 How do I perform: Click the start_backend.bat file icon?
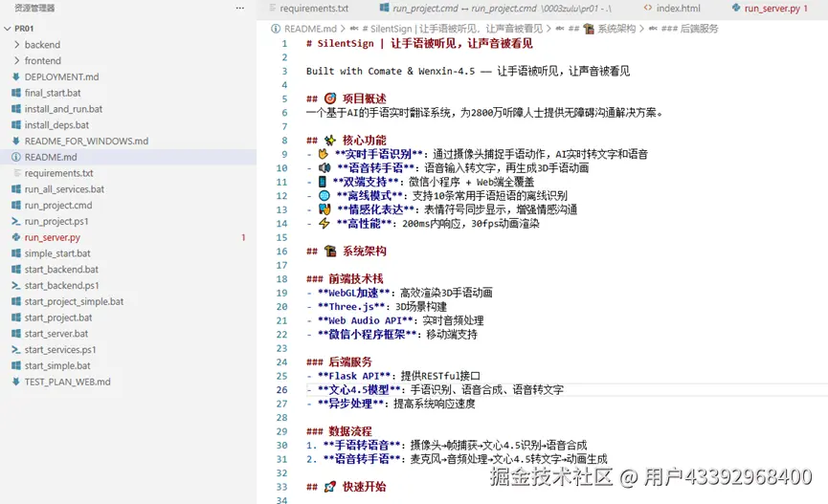pyautogui.click(x=16, y=269)
